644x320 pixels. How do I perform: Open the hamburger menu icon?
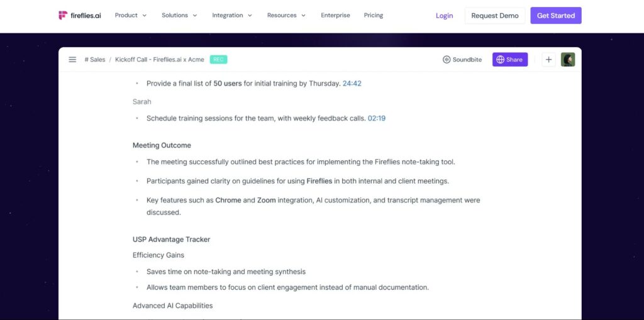tap(72, 60)
